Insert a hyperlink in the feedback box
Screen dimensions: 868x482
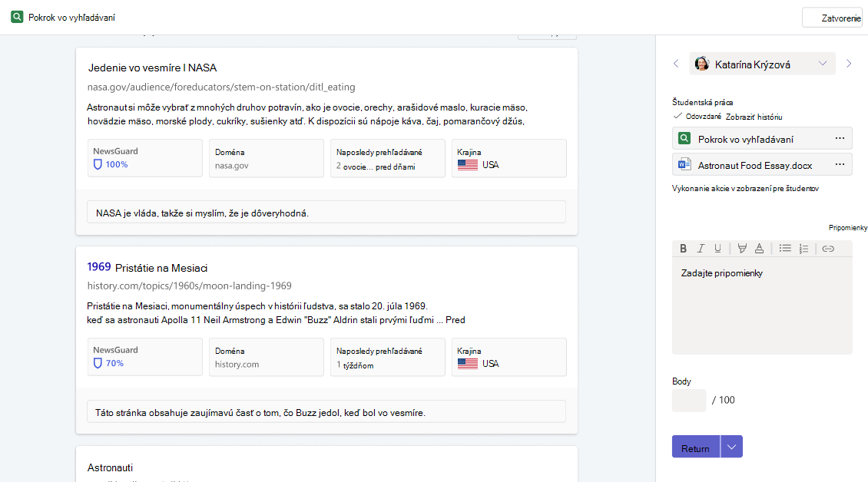828,249
